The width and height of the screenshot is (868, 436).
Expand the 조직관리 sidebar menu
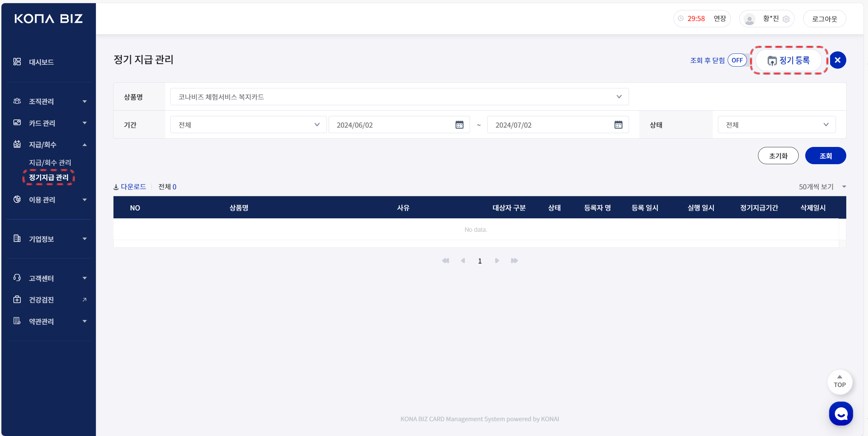pyautogui.click(x=50, y=101)
